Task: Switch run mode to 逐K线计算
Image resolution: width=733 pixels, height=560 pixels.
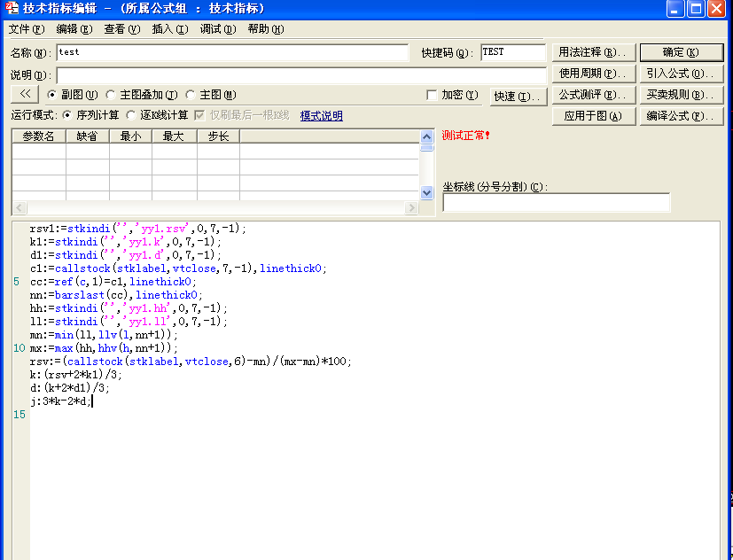Action: click(x=132, y=115)
